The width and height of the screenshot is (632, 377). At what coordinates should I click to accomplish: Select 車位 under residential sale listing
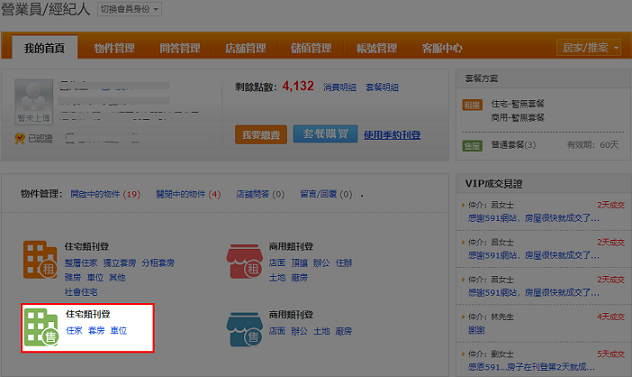click(x=118, y=331)
